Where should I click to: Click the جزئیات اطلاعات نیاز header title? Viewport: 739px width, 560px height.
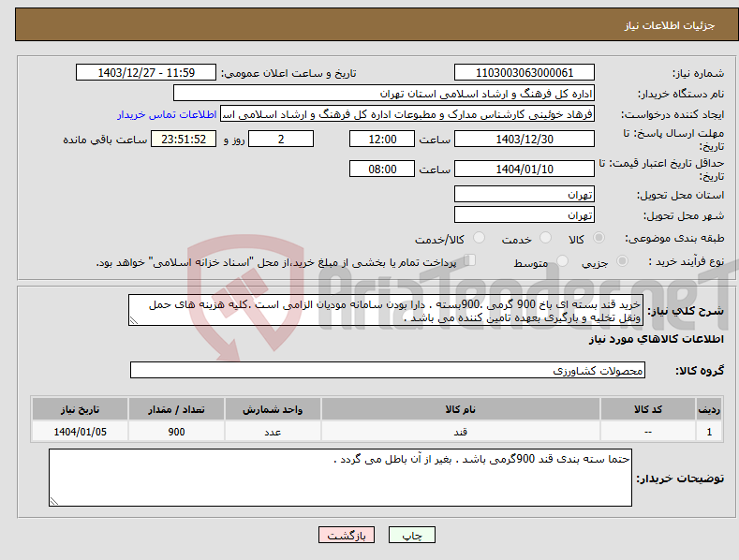point(670,25)
